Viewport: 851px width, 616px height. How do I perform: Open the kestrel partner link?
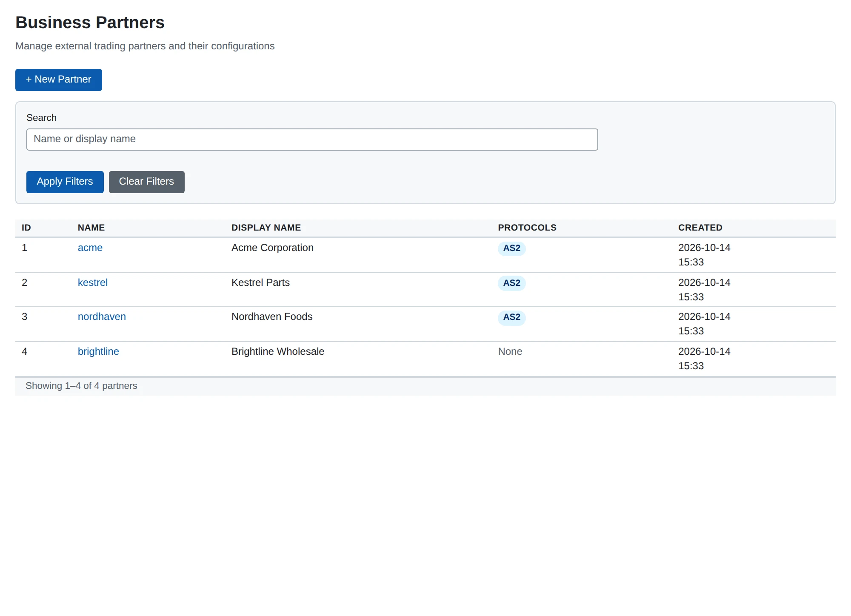point(93,282)
